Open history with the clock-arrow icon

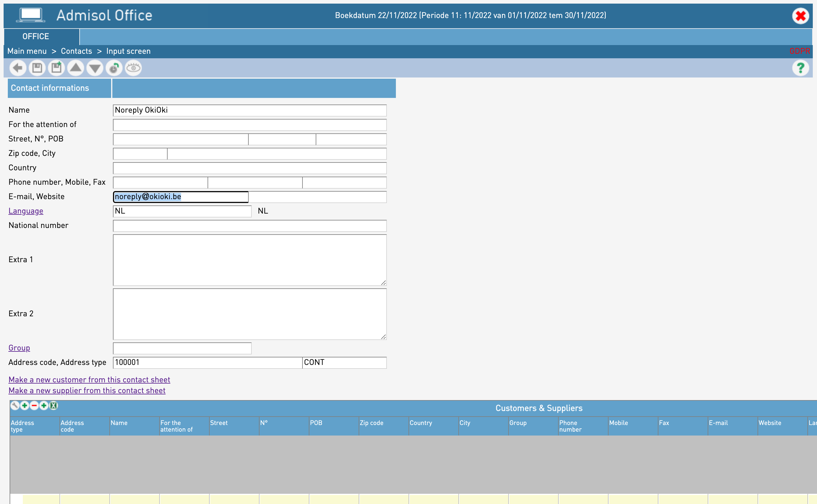(114, 68)
